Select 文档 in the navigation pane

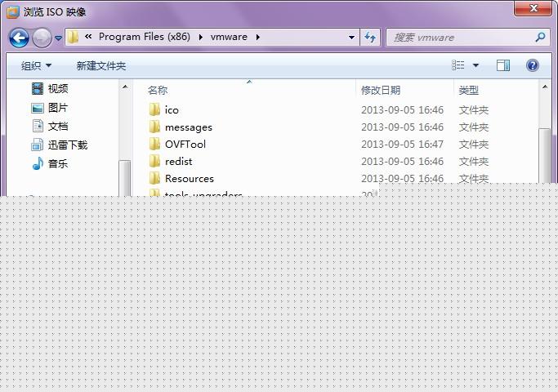point(58,127)
